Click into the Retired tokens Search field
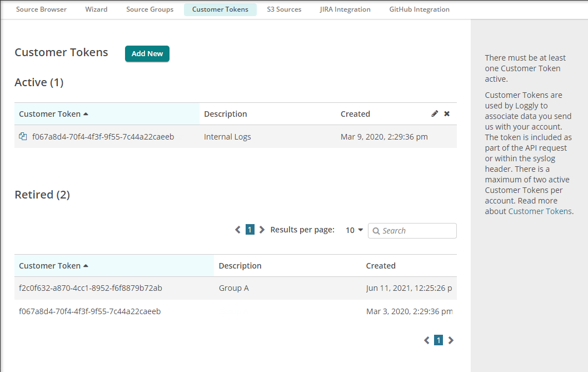 417,231
